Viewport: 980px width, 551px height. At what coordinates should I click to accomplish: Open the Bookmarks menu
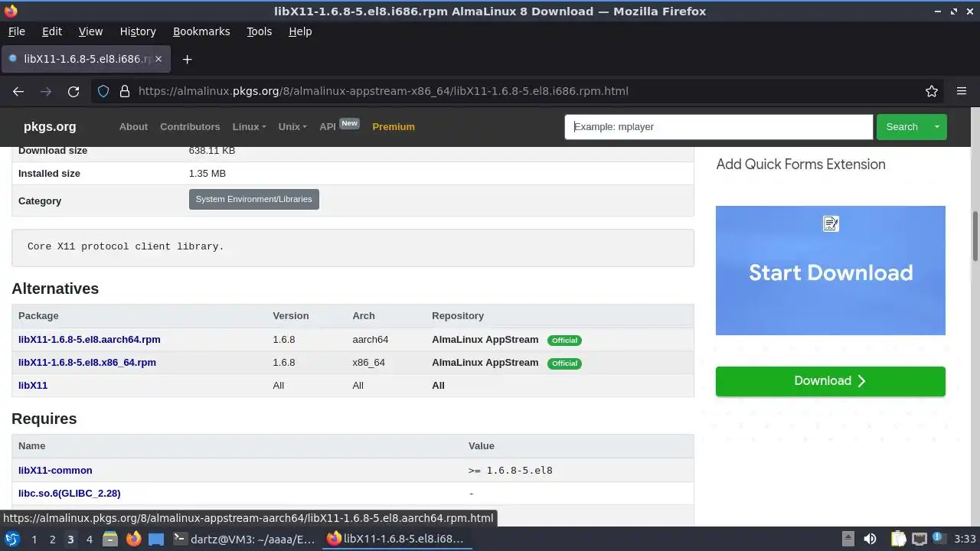click(x=201, y=31)
